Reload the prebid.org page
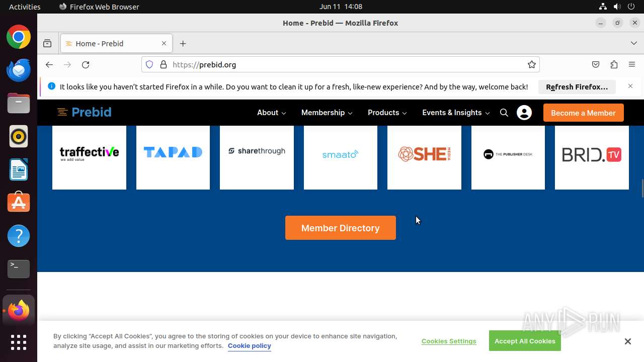644x362 pixels. coord(86,64)
